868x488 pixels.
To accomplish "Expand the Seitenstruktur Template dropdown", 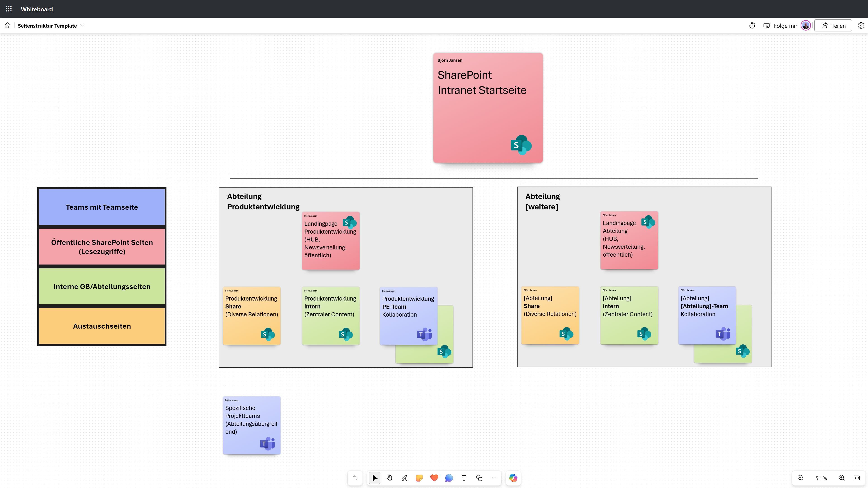I will pyautogui.click(x=82, y=25).
